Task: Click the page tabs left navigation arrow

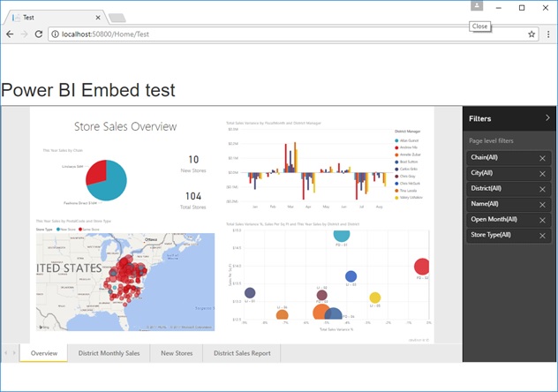Action: click(x=6, y=353)
